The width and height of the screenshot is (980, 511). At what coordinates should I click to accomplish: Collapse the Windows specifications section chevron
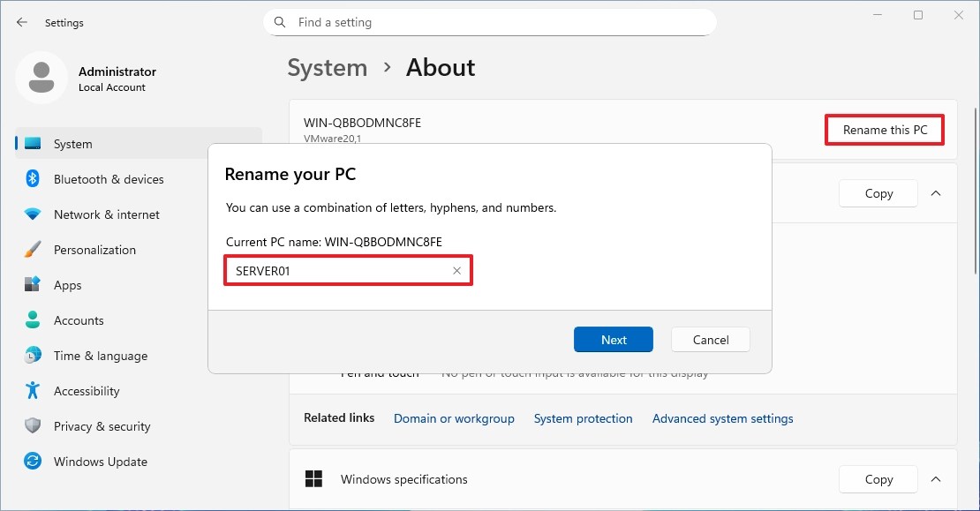pyautogui.click(x=936, y=479)
